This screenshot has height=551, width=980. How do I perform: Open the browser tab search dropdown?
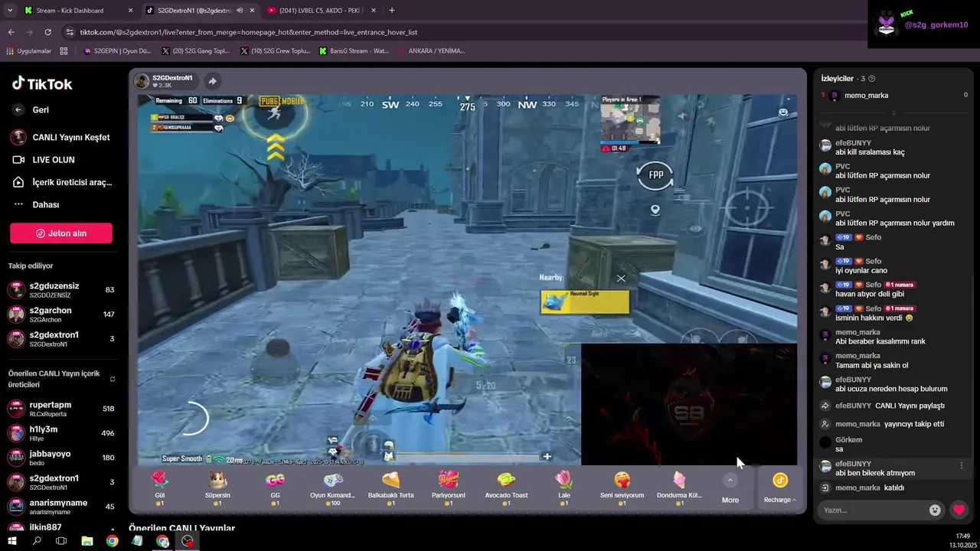click(x=10, y=11)
